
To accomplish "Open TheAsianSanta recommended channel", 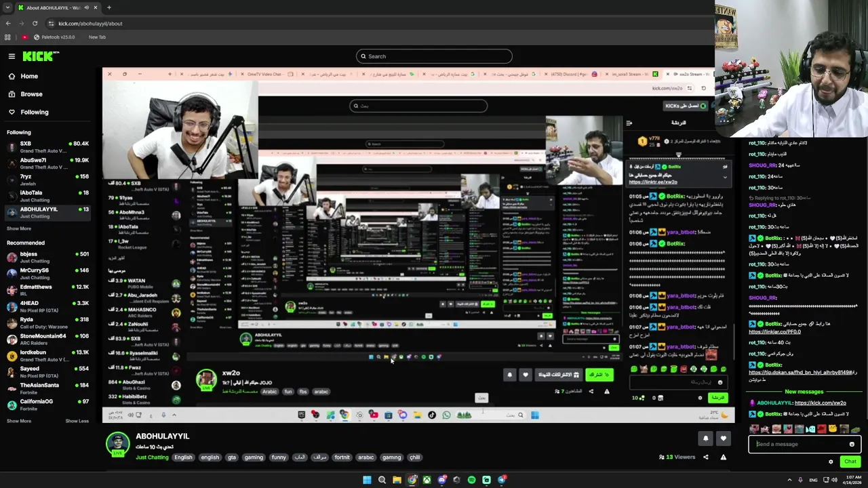I will (47, 388).
